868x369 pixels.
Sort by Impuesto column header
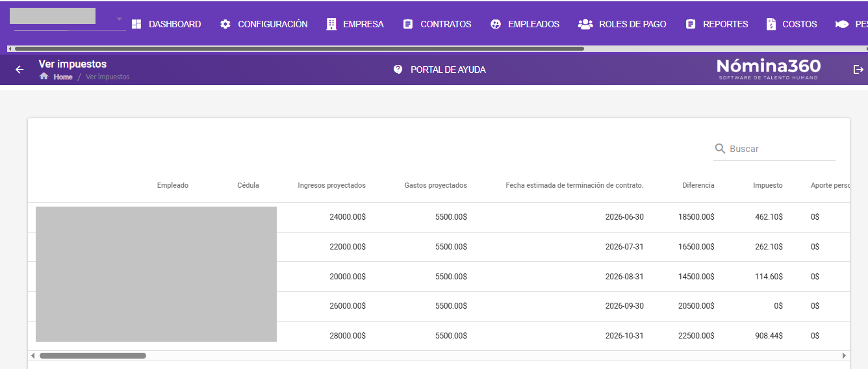(768, 185)
